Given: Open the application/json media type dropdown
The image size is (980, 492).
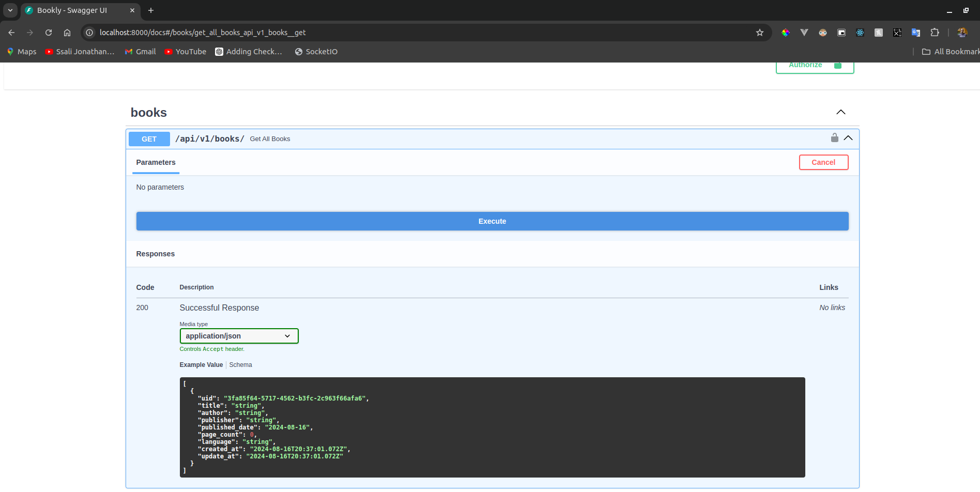Looking at the screenshot, I should click(x=239, y=336).
